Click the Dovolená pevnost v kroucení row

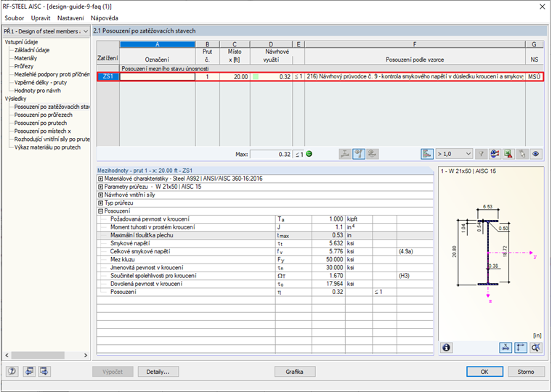click(x=265, y=284)
